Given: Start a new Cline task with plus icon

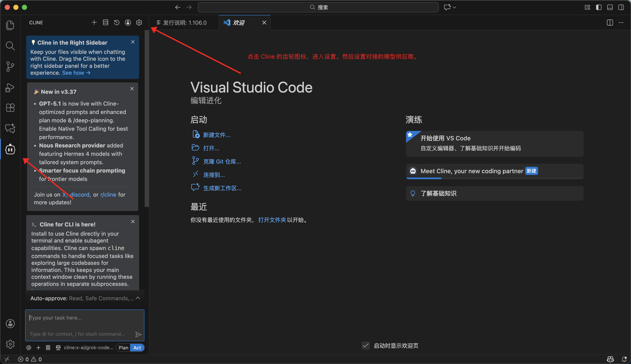Looking at the screenshot, I should click(94, 23).
